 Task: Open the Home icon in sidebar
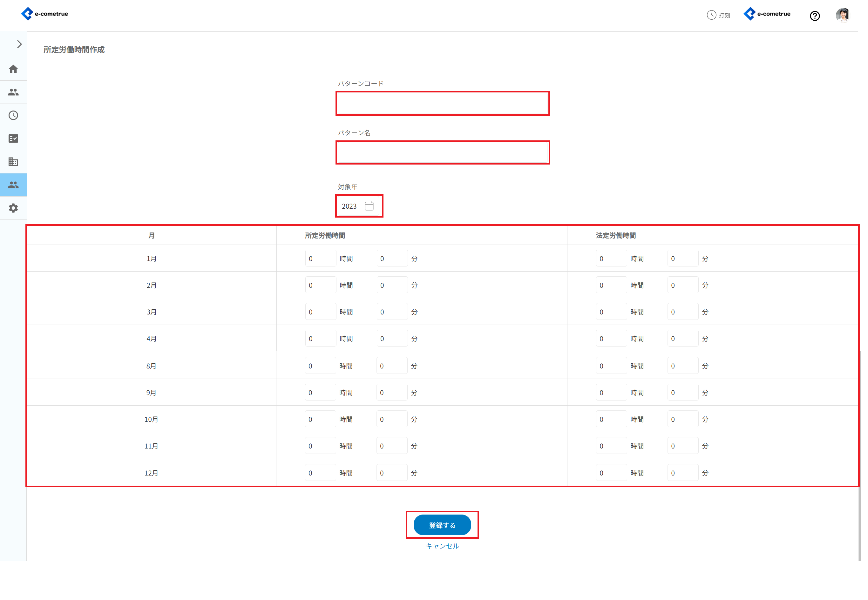pos(13,69)
